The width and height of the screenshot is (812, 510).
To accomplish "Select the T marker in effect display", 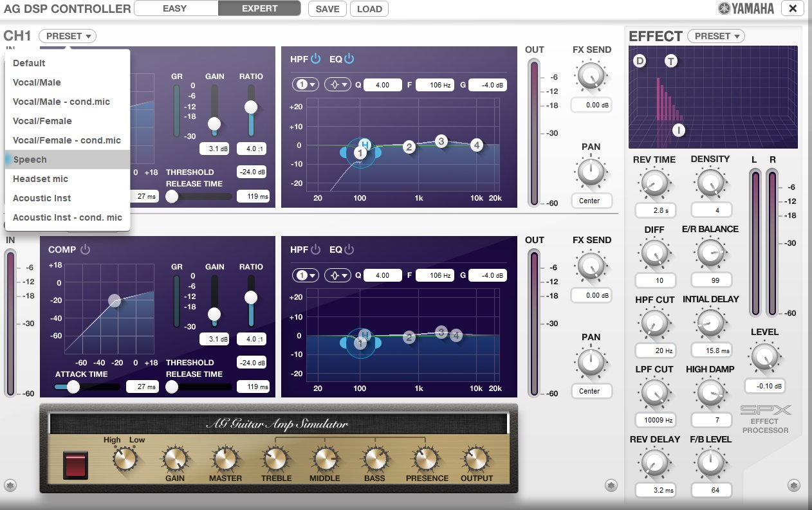I will tap(671, 61).
